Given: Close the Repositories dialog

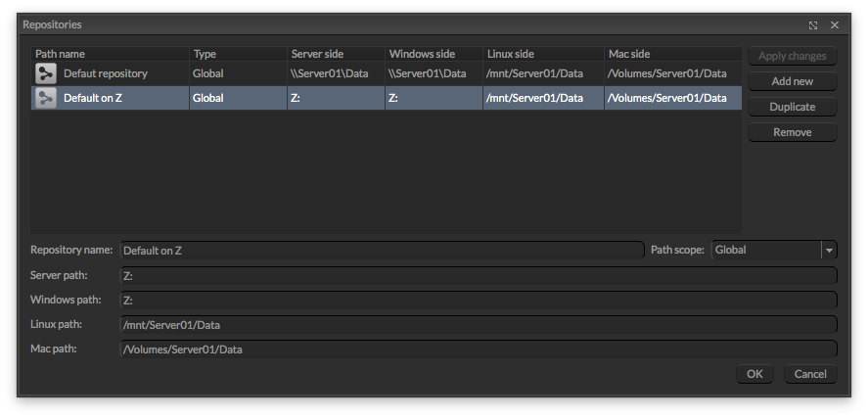Looking at the screenshot, I should [x=835, y=24].
